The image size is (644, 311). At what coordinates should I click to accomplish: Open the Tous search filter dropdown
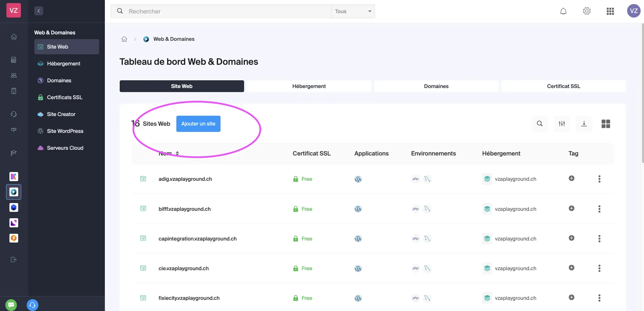pos(353,11)
